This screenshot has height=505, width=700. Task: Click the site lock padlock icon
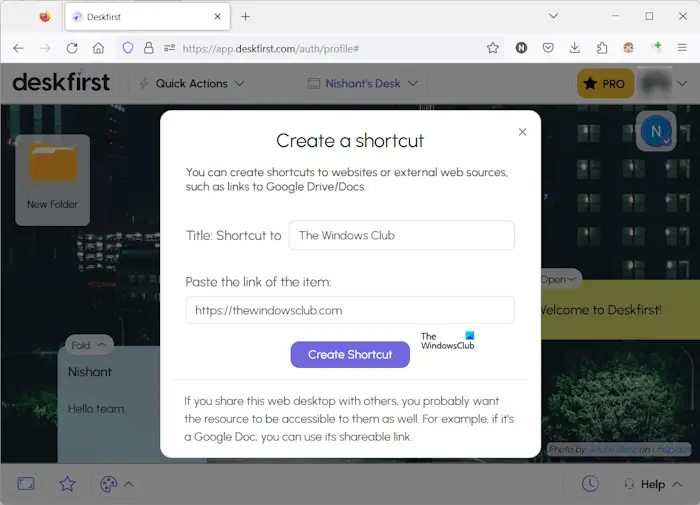point(149,48)
